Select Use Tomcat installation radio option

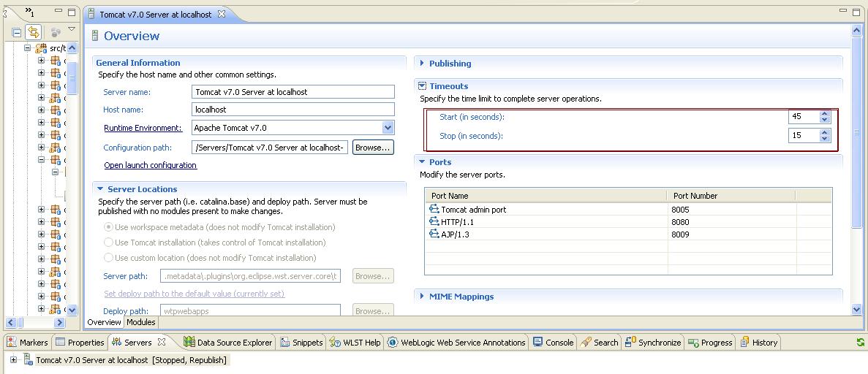108,243
